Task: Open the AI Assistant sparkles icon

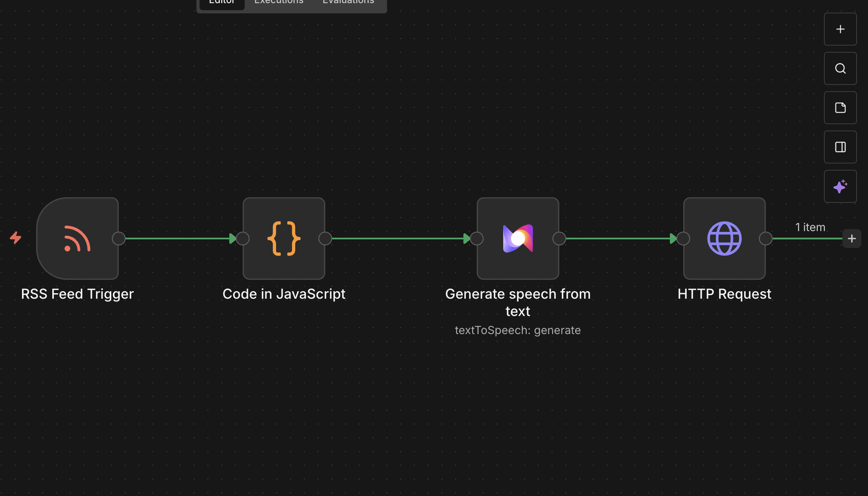Action: pyautogui.click(x=840, y=186)
